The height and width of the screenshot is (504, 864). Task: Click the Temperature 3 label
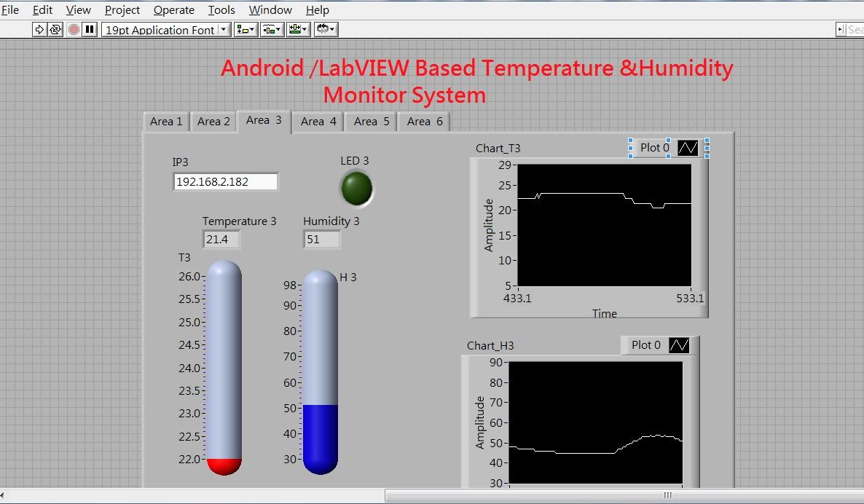click(239, 221)
